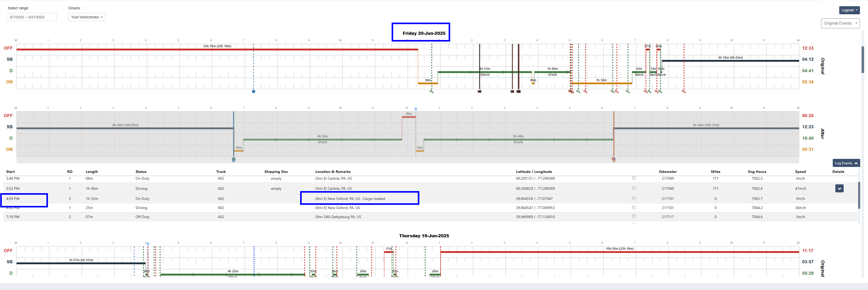868x290 pixels.
Task: Click dark event marker near 2:15 PM Friday
Action: point(479,91)
